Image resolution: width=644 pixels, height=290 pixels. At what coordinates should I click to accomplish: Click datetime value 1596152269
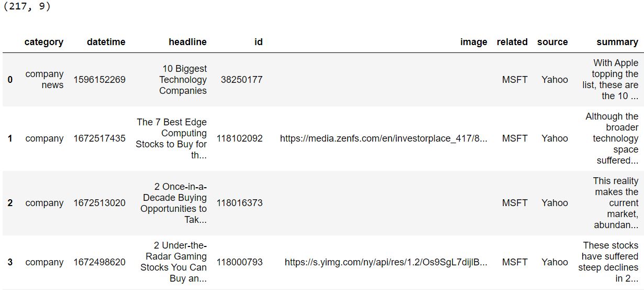99,80
